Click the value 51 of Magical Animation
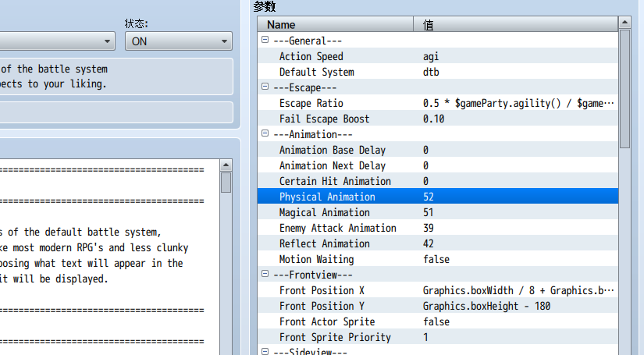644x355 pixels. [429, 212]
